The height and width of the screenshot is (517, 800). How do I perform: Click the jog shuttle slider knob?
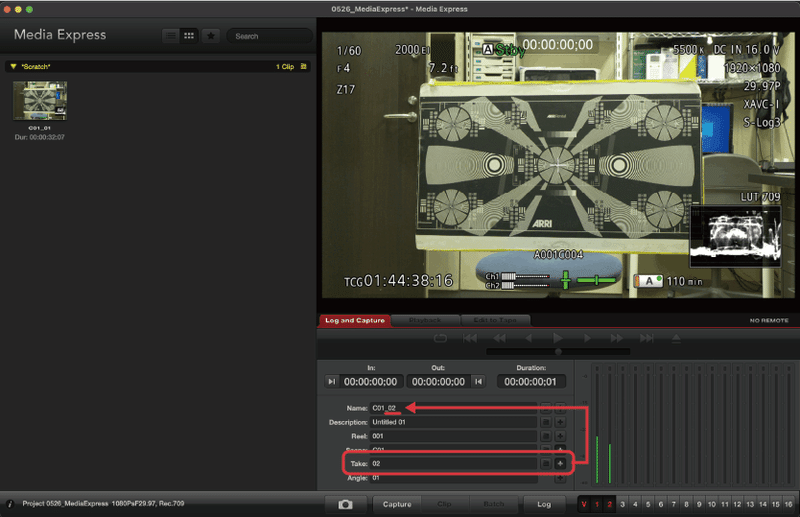tap(558, 352)
